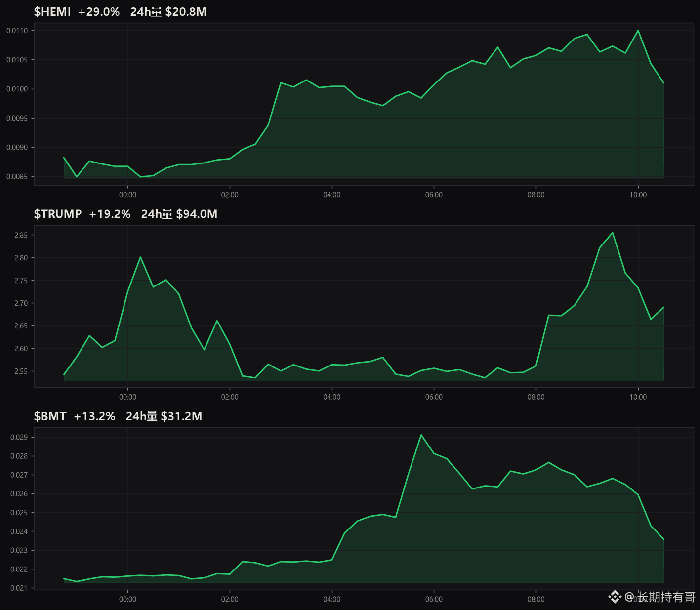Click the 24h volume $20.8M label

[x=168, y=12]
